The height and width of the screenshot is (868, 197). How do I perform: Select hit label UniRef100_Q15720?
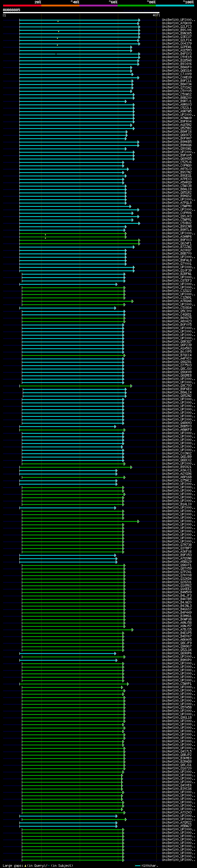click(177, 768)
